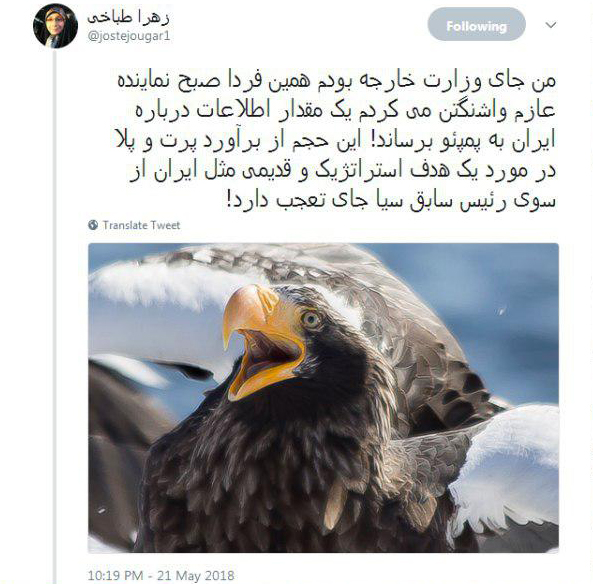Select the date 21 May 2018

[196, 576]
